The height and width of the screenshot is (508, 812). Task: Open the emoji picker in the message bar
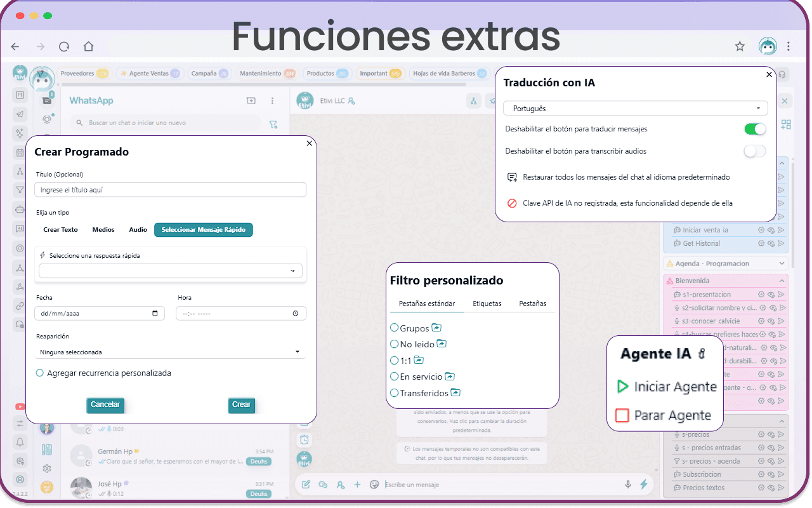click(x=374, y=484)
